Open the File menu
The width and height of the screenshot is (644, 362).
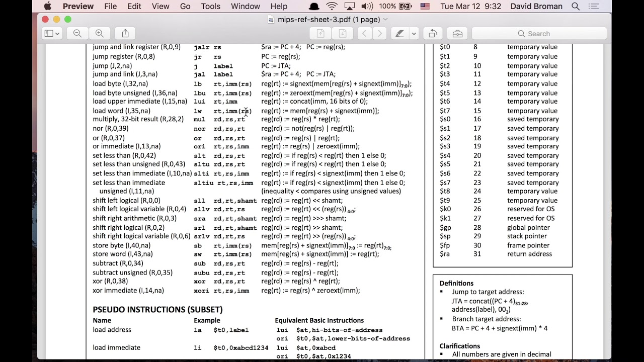click(x=111, y=7)
